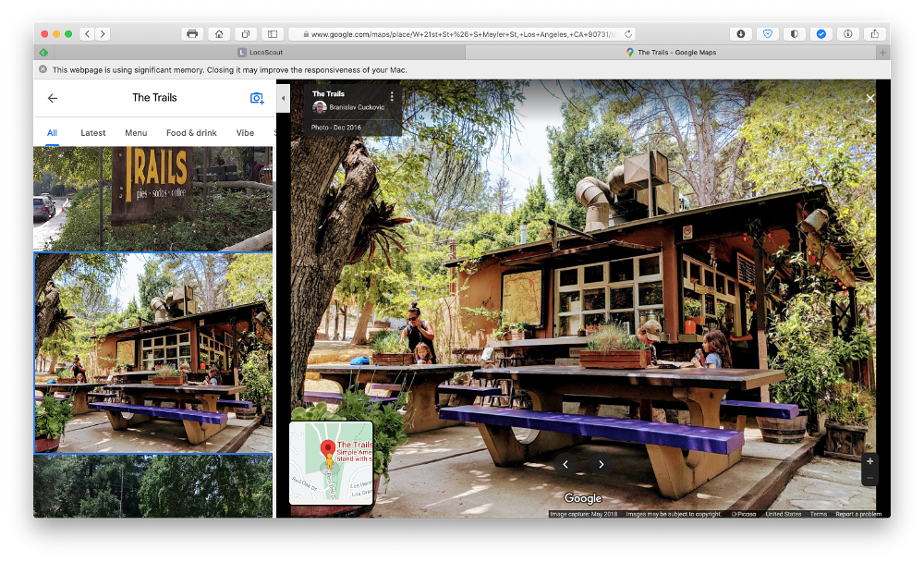
Task: Open the green trees thumbnail at bottom
Action: (x=152, y=486)
